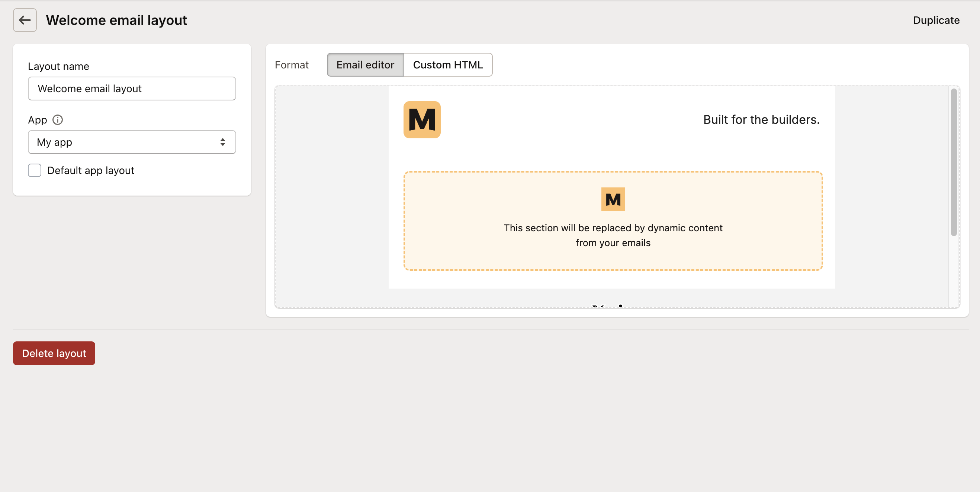Click the Format label
The image size is (980, 492).
tap(292, 65)
